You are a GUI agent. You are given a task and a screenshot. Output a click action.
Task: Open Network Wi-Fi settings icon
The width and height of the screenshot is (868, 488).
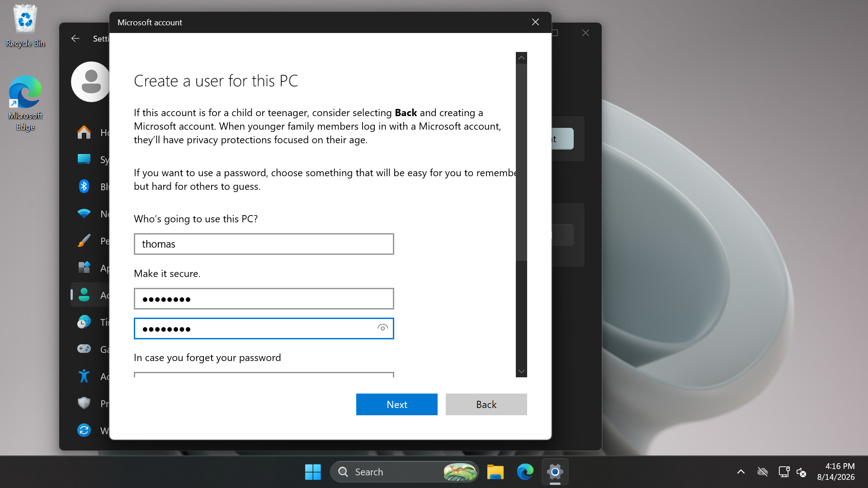[84, 214]
